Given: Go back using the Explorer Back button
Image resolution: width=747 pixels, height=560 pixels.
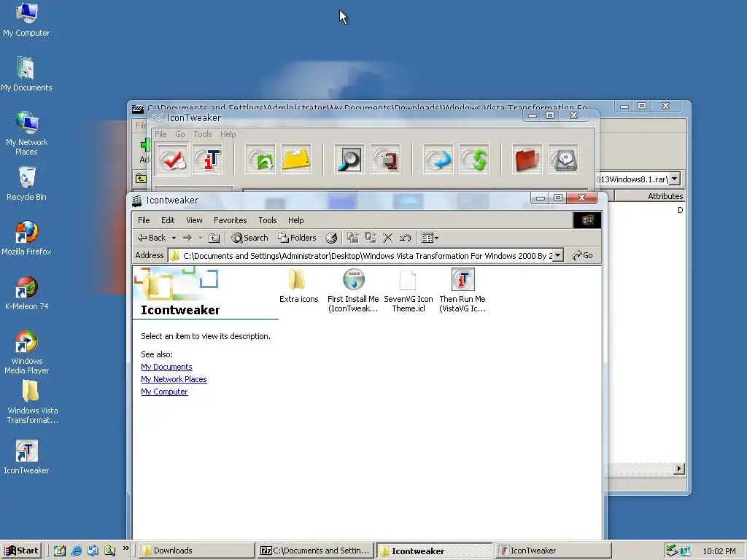Looking at the screenshot, I should point(152,238).
